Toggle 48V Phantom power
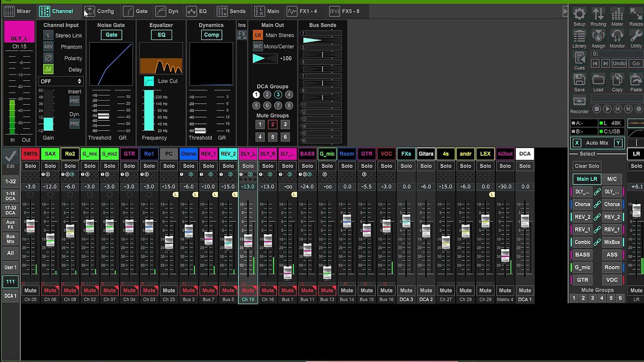 48,47
